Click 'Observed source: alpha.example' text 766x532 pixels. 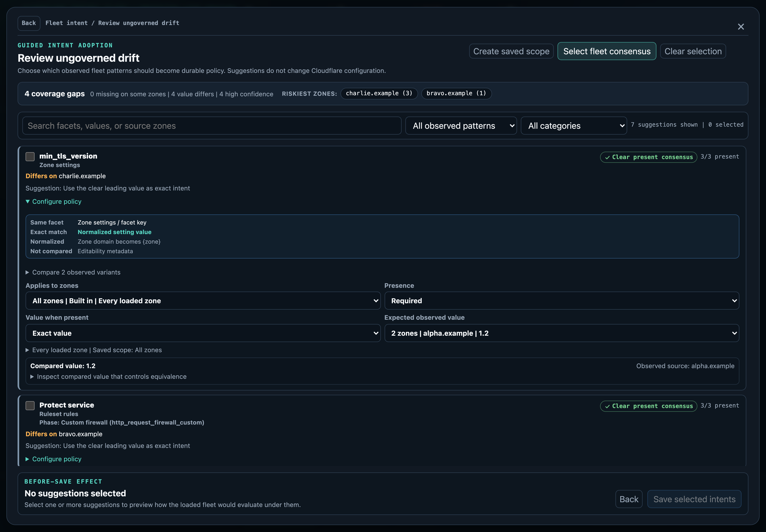[685, 366]
